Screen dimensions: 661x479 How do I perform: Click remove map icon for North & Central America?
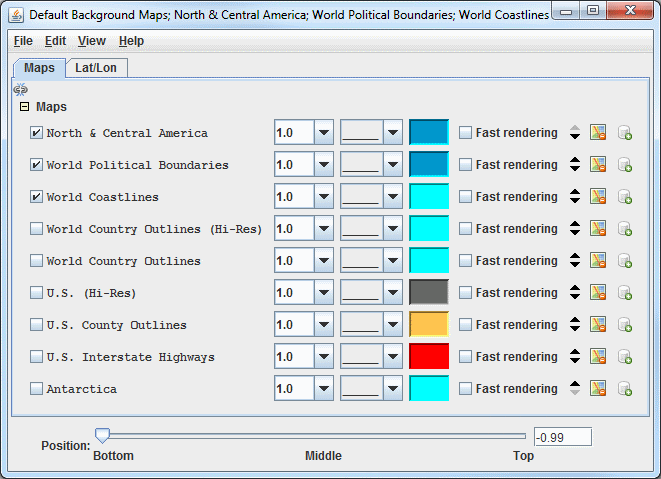(x=598, y=132)
